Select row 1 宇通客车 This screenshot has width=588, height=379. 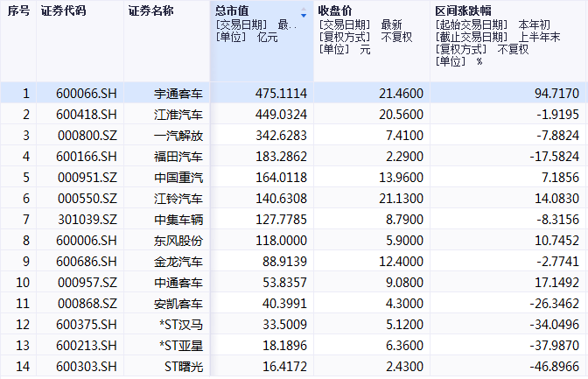(x=178, y=93)
